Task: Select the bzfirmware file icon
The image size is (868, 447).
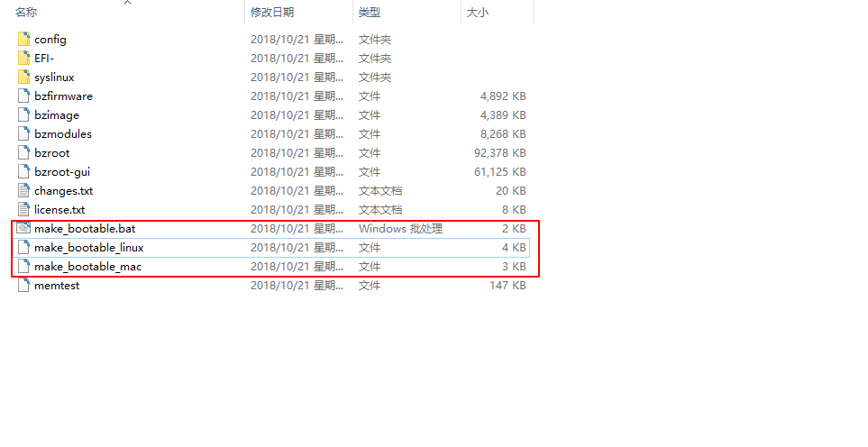Action: coord(24,96)
